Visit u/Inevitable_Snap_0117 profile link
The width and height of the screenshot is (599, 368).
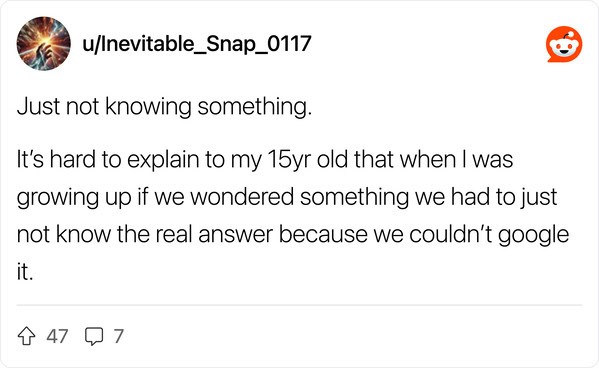coord(197,44)
